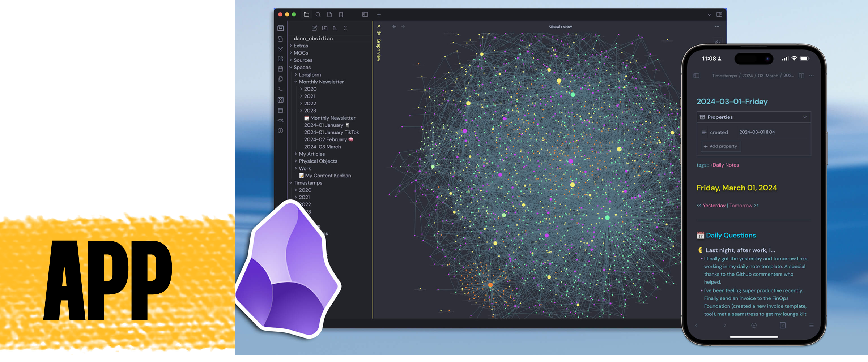Click the large orange graph node
Screen dimensions: 868x362
(490, 285)
